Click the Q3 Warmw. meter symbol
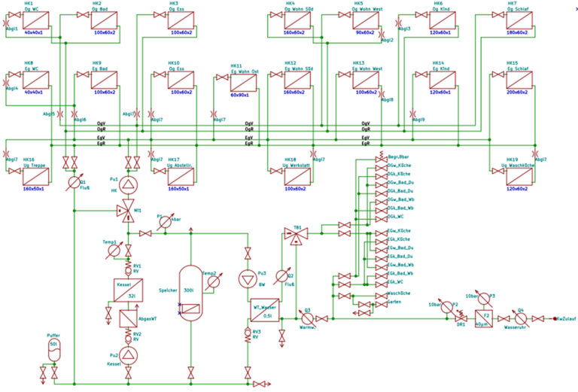Screen dimensions: 578x392 tap(307, 319)
